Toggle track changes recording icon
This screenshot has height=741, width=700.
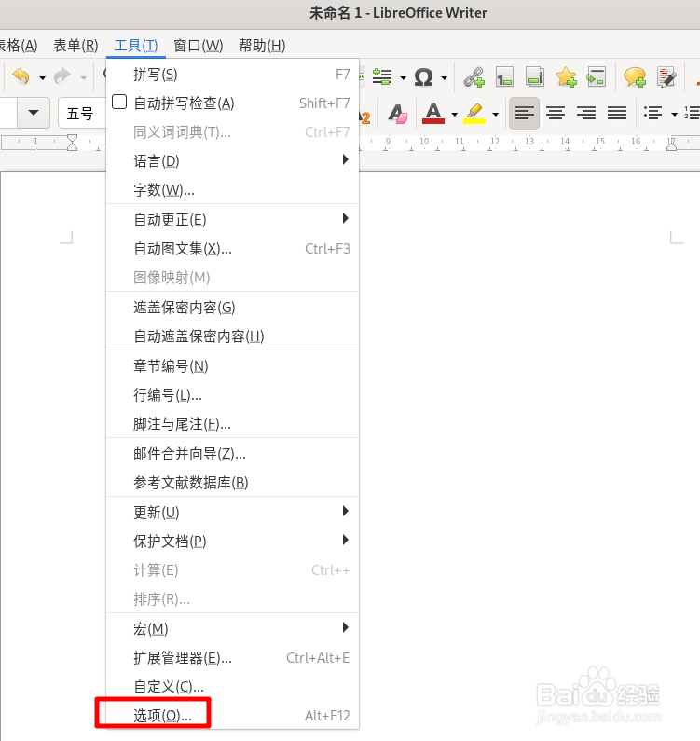point(666,77)
